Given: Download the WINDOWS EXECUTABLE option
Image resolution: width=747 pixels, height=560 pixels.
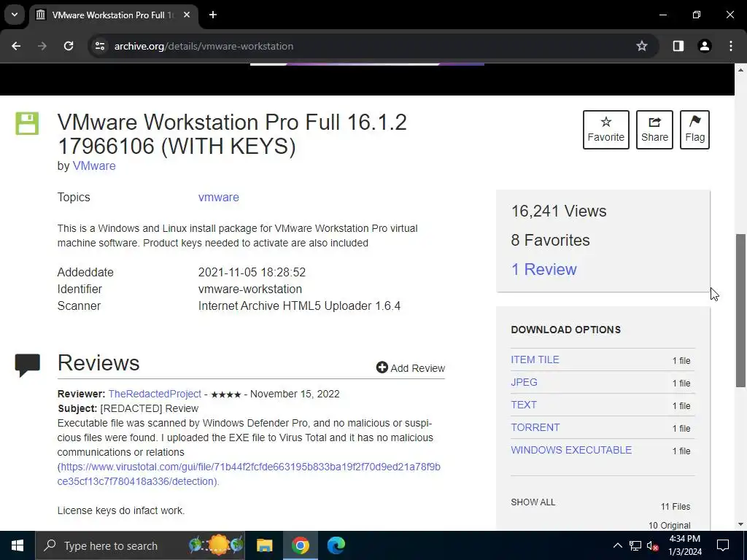Looking at the screenshot, I should click(x=571, y=450).
